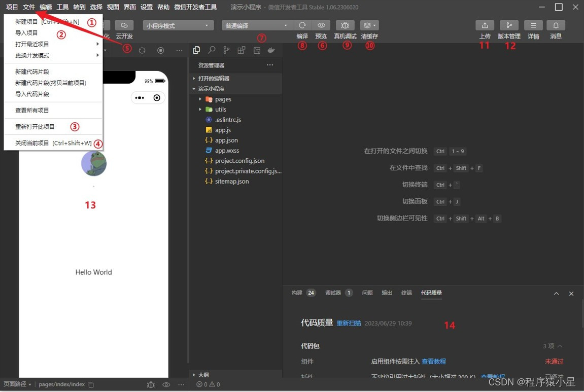The height and width of the screenshot is (392, 584).
Task: Click the Rescan link
Action: pyautogui.click(x=349, y=324)
